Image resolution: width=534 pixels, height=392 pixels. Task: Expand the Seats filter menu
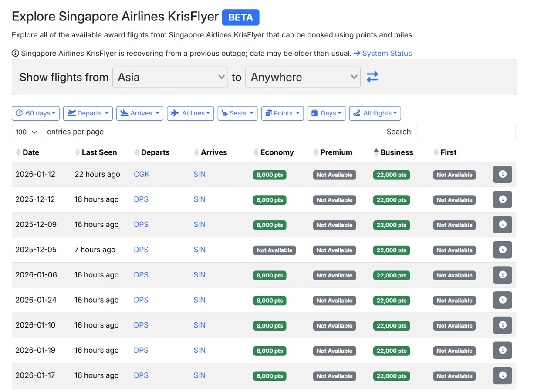237,113
